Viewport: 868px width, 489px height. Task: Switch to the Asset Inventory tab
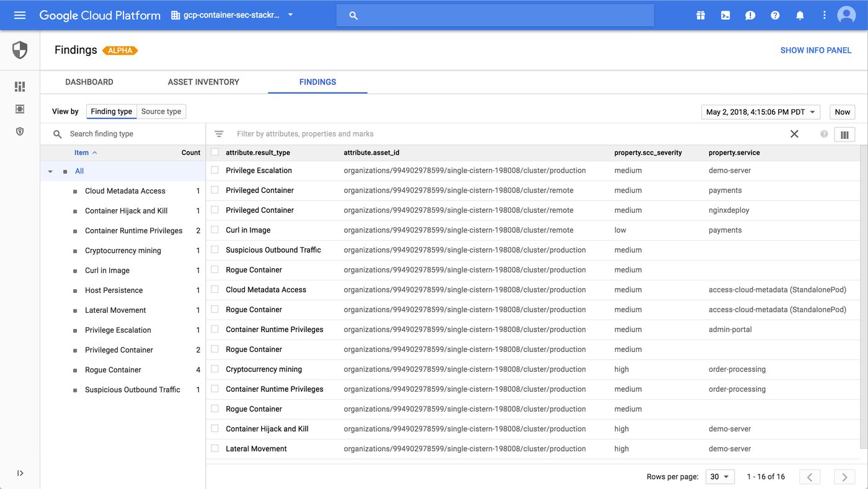pos(203,82)
